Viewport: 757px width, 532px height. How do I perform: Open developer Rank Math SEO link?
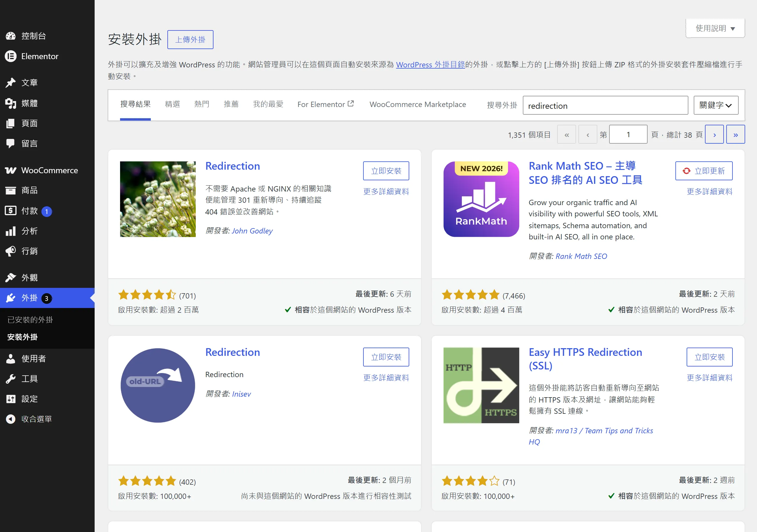tap(581, 256)
